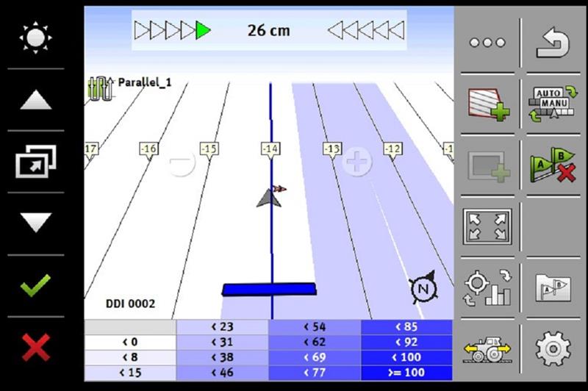The image size is (588, 391).
Task: Open the window switcher icon
Action: 35,161
